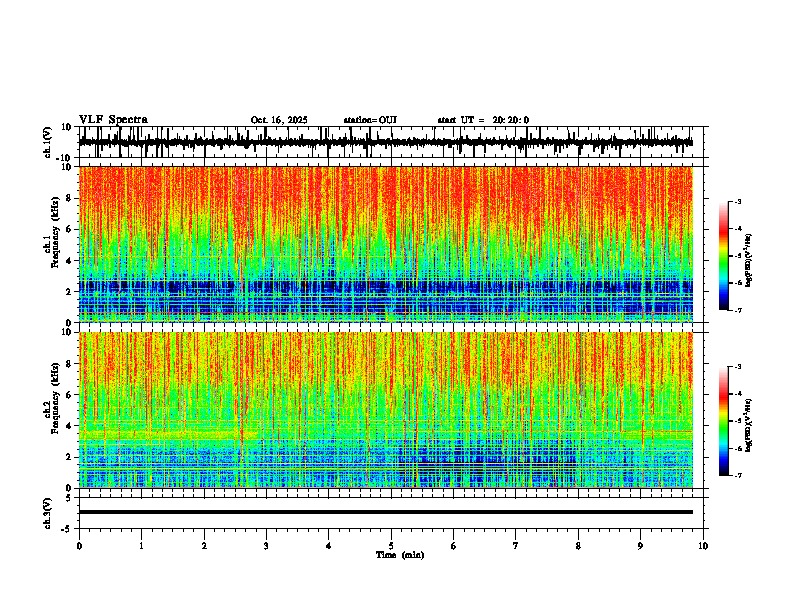
Task: Click the time axis tick label '0'
Action: (x=79, y=546)
